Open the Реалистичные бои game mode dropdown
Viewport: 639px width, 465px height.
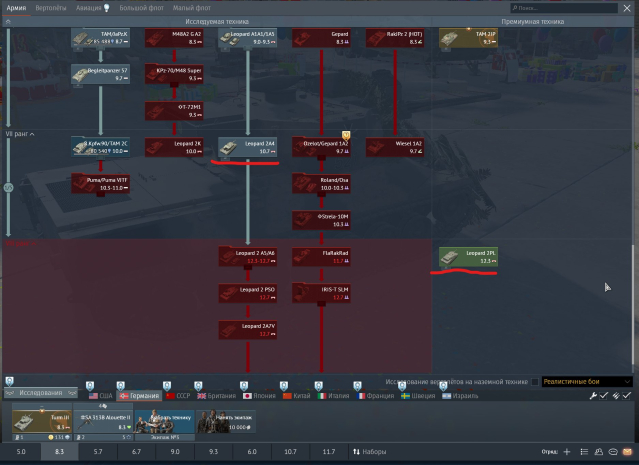(586, 382)
